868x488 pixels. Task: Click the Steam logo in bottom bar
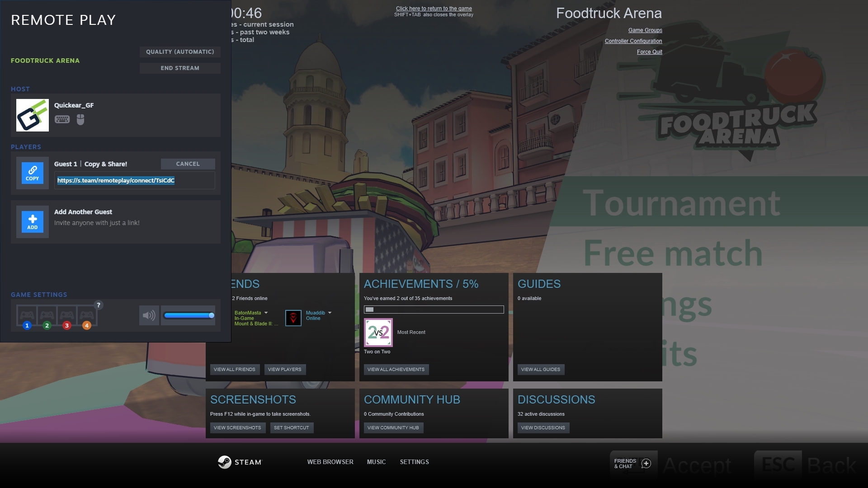click(240, 462)
